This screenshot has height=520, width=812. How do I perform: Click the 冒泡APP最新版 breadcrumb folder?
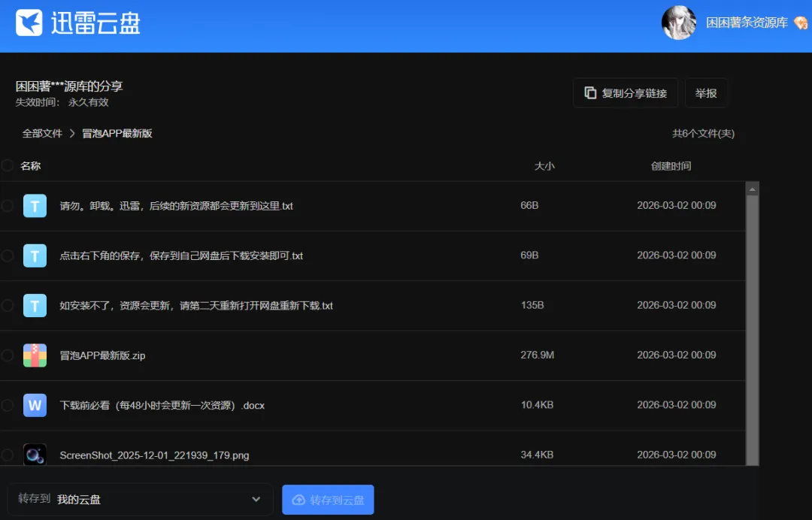point(117,134)
